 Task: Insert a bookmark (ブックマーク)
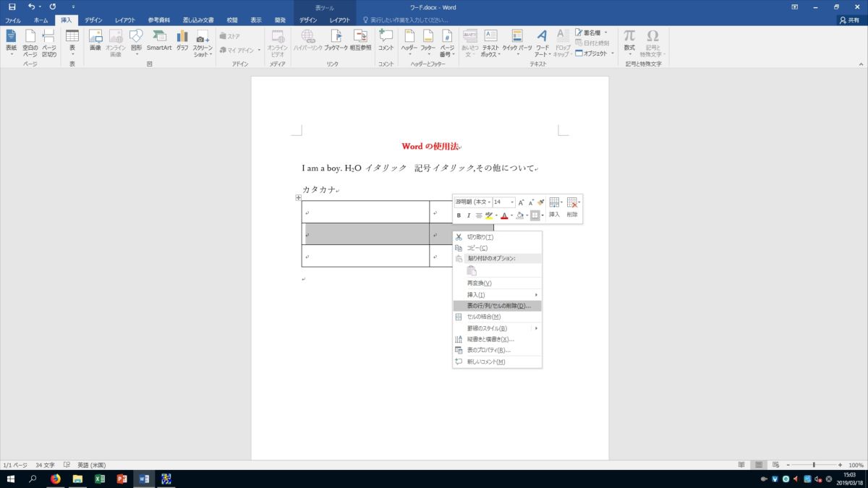click(336, 40)
